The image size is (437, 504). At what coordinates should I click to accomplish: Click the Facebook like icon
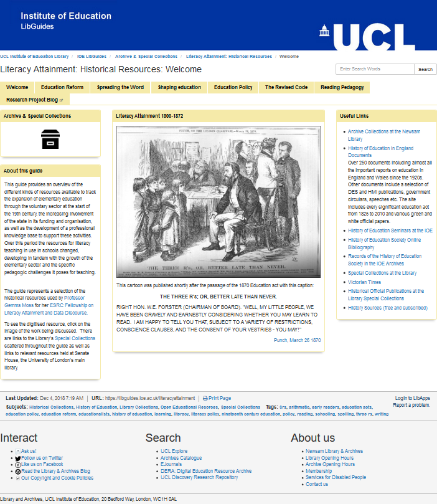coord(18,465)
